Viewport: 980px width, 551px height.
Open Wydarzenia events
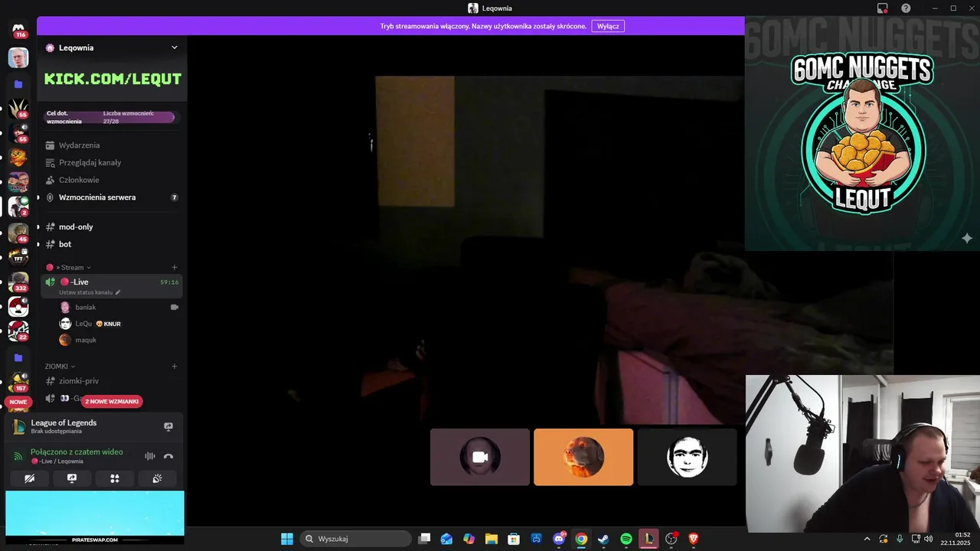[x=111, y=145]
